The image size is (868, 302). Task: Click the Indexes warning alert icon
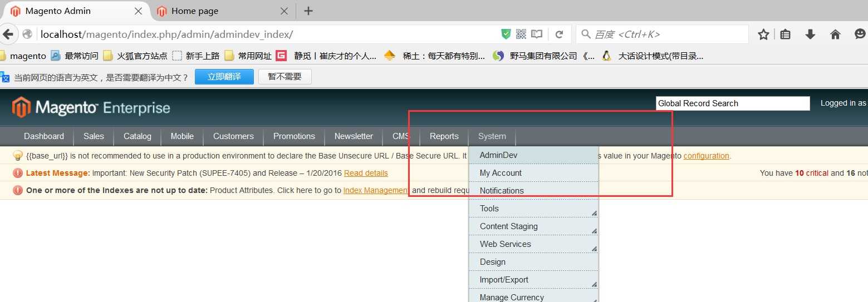[x=18, y=190]
